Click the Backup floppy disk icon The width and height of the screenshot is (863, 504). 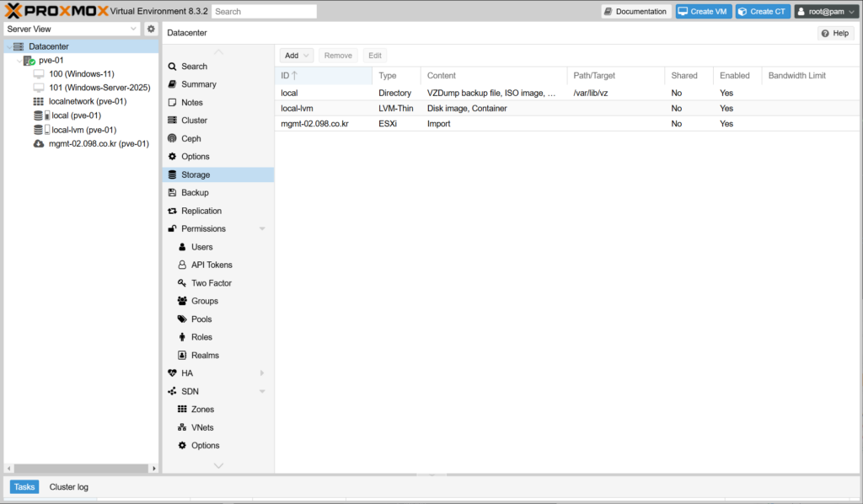tap(172, 193)
